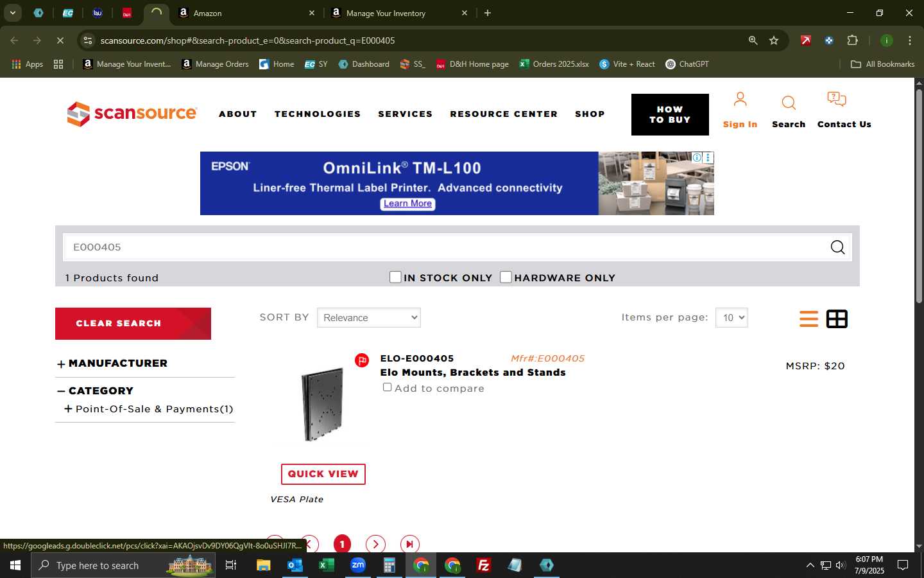The image size is (924, 578).
Task: Show hidden system tray icons
Action: coord(810,565)
